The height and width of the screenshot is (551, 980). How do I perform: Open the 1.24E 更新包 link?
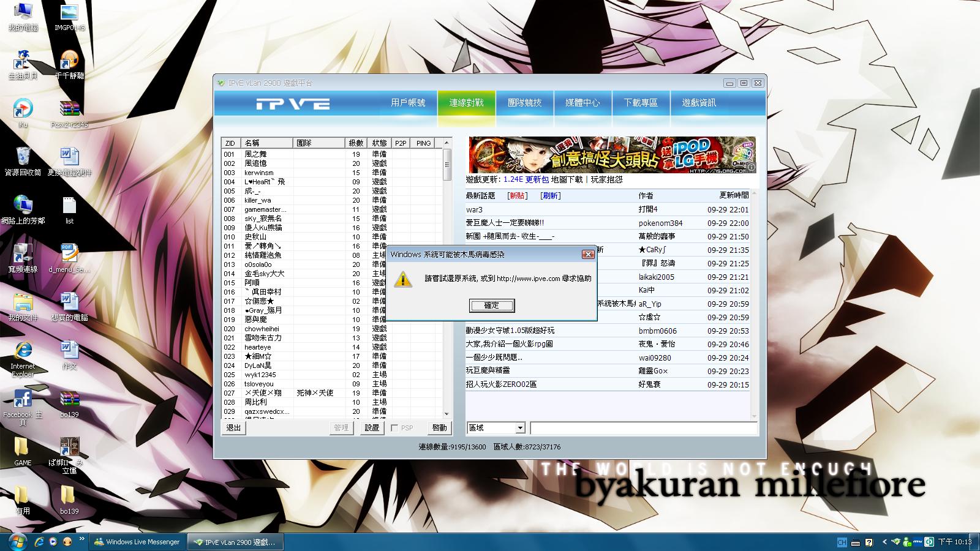(x=526, y=179)
